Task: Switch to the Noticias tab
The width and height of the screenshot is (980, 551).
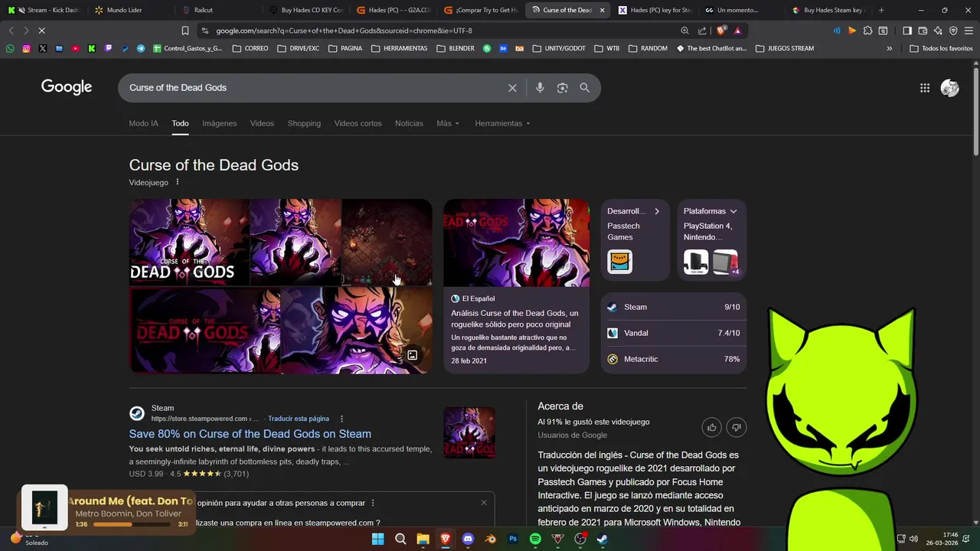Action: (x=409, y=123)
